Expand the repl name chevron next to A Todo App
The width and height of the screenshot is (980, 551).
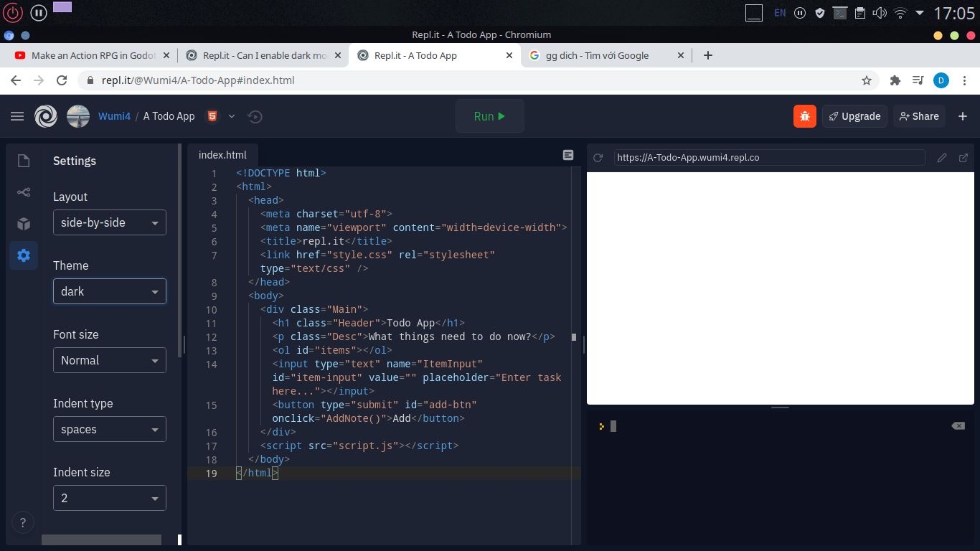(231, 116)
